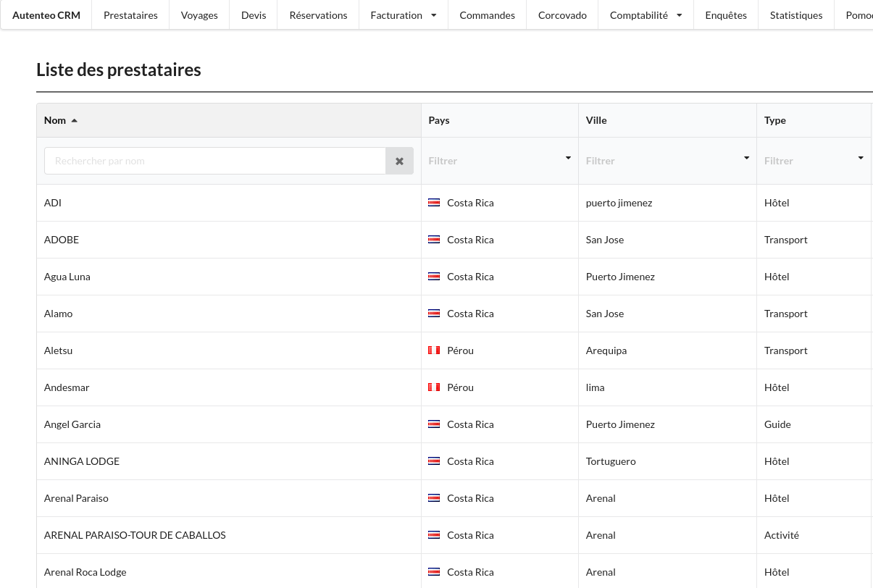Click Transport type in the ADOBE row
Viewport: 873px width, 588px height.
[786, 240]
